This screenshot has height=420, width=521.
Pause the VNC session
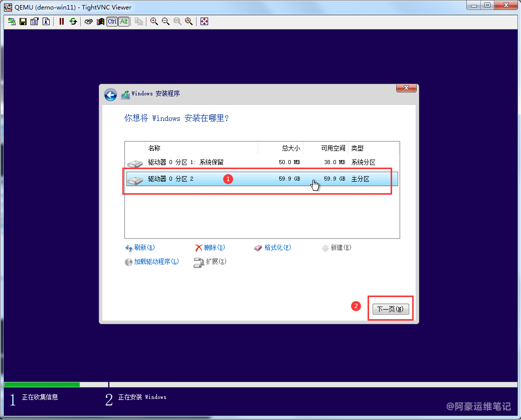tap(62, 22)
